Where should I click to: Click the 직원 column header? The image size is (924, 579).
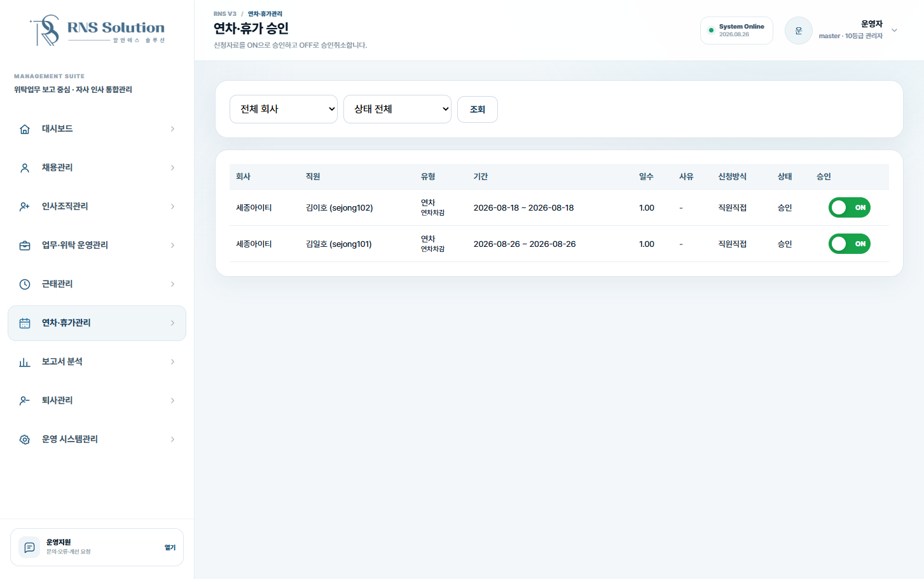313,177
